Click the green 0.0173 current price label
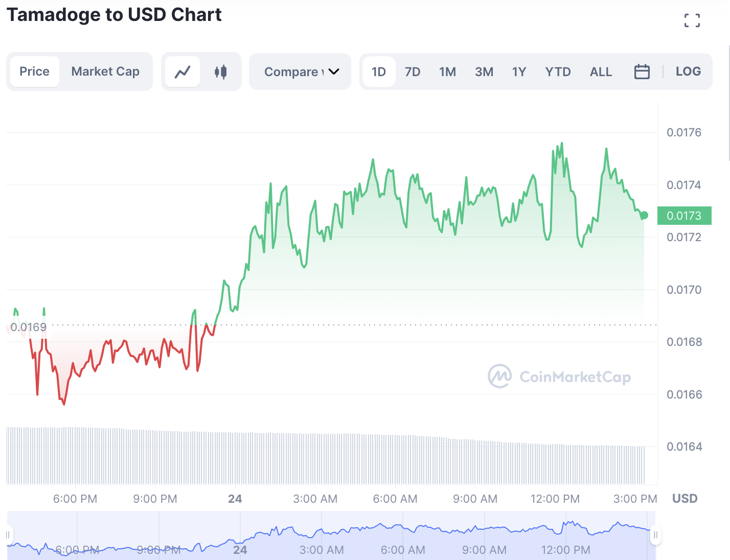730x560 pixels. pyautogui.click(x=684, y=216)
